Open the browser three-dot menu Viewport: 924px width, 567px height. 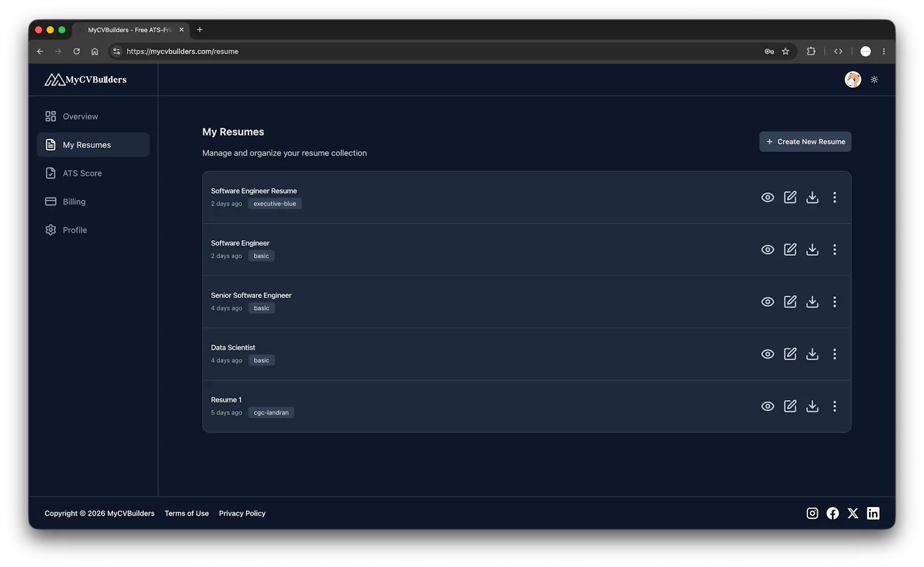click(x=884, y=51)
